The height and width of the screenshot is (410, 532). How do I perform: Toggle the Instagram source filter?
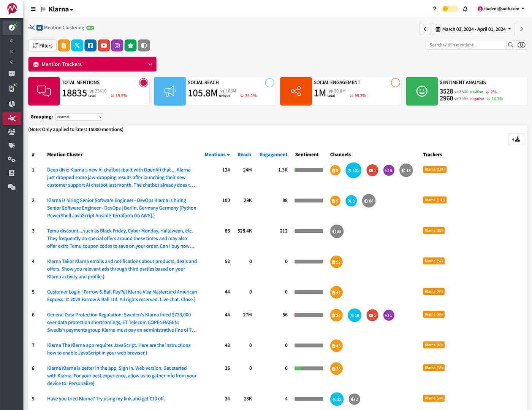pyautogui.click(x=117, y=46)
